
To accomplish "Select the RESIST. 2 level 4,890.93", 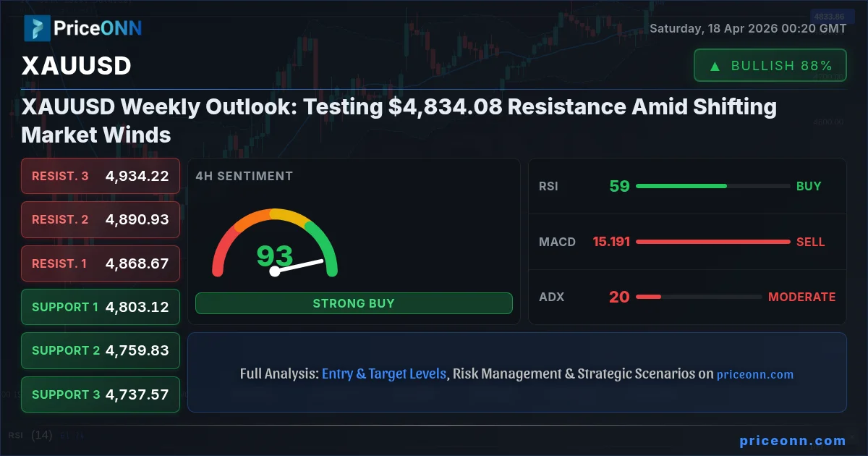I will pos(101,219).
